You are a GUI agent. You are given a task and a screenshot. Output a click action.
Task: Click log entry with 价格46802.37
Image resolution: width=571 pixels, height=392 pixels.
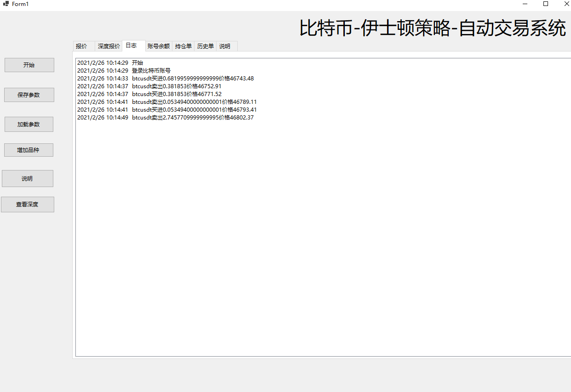(x=166, y=118)
